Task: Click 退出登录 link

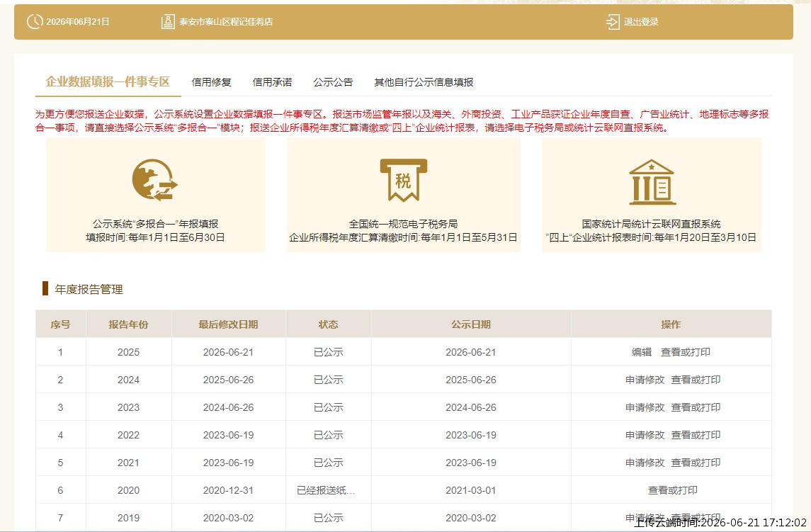Action: tap(641, 22)
